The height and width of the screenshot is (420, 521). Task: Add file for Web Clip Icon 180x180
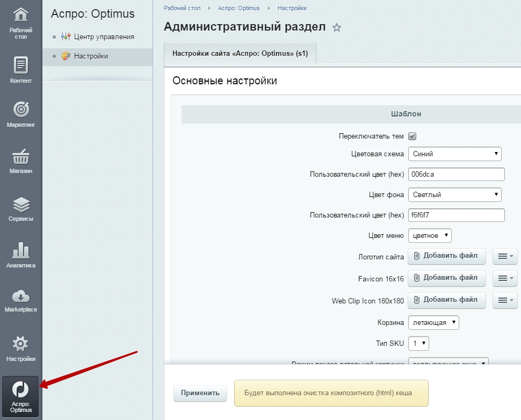pos(446,300)
